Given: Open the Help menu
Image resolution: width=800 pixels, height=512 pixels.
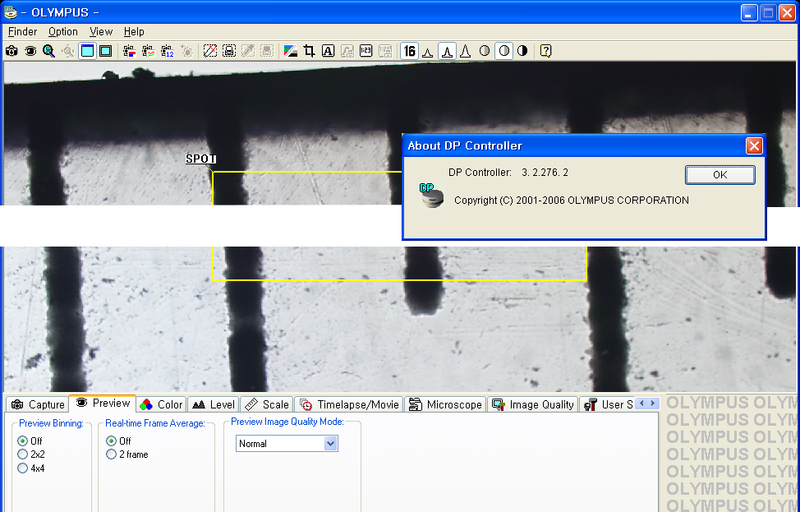Looking at the screenshot, I should pos(134,32).
